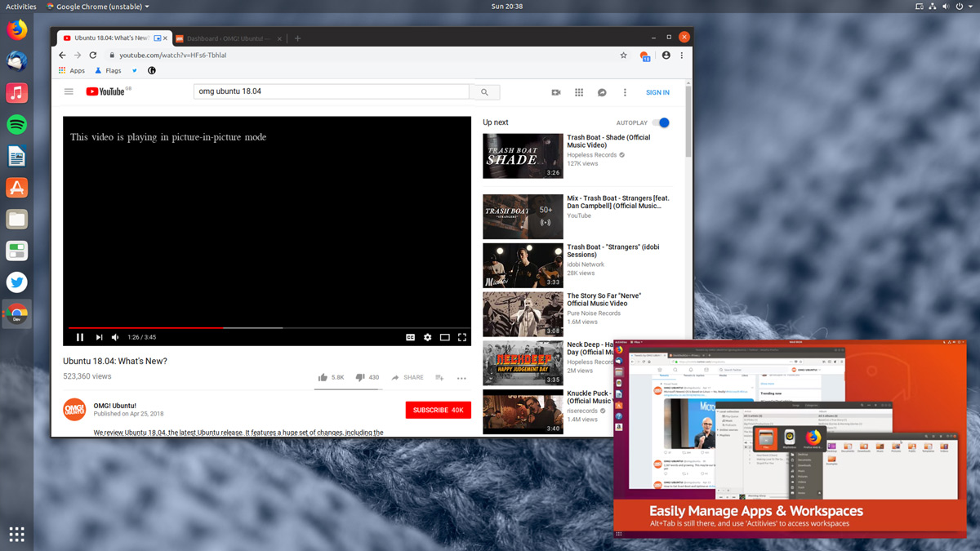Toggle closed captions in the player

[411, 337]
